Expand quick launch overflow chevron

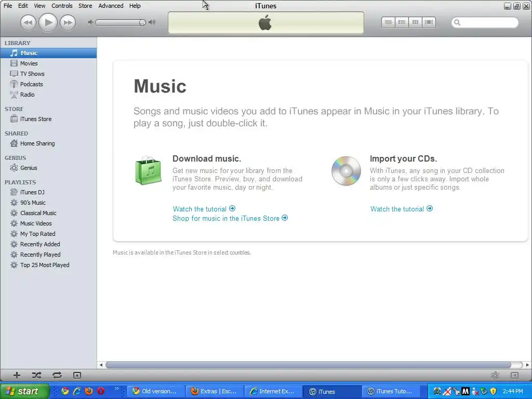coord(117,389)
